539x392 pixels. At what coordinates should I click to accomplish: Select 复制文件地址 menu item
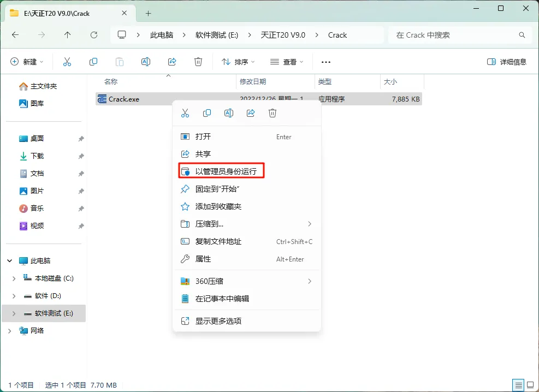[x=247, y=241]
